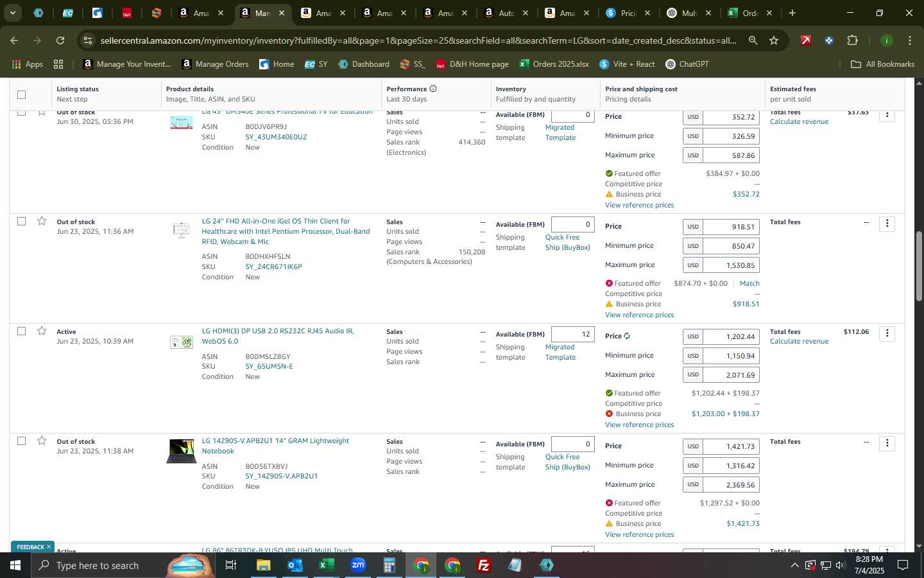This screenshot has height=578, width=924.
Task: Open actions menu for SY_24CR671IK6P listing
Action: click(887, 223)
